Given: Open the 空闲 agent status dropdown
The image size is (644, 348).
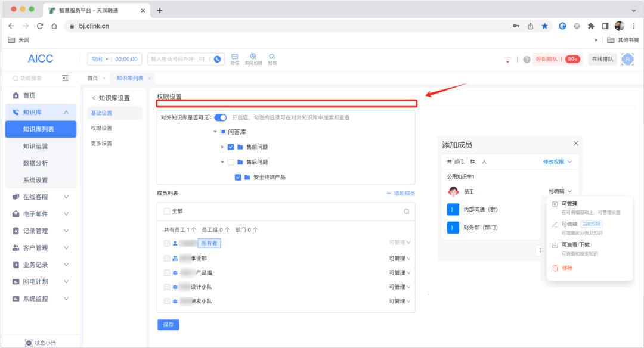Looking at the screenshot, I should click(100, 59).
